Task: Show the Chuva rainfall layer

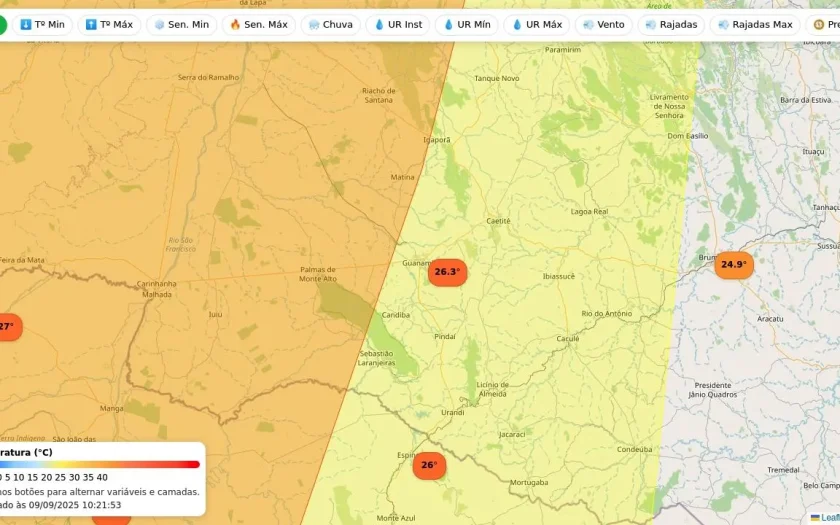Action: (x=331, y=25)
